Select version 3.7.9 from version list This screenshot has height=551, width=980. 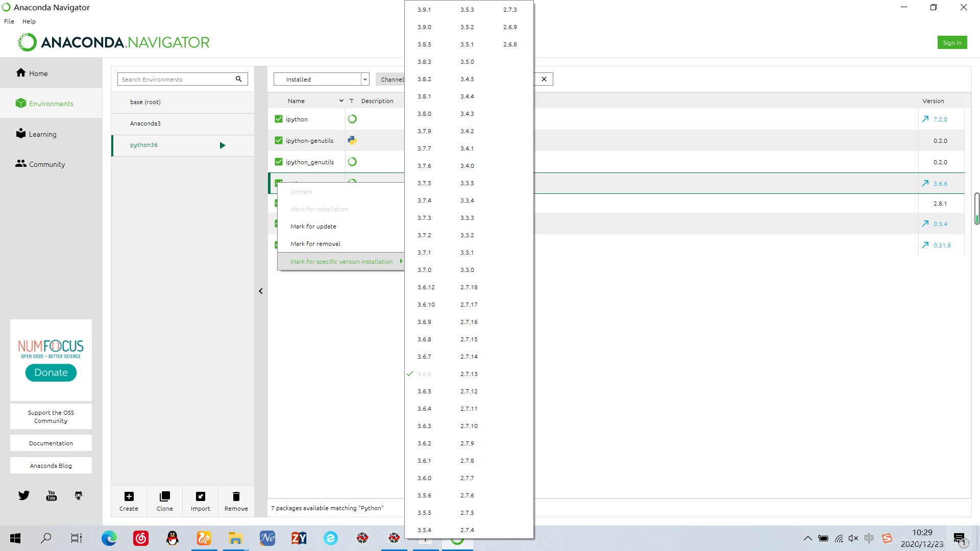point(424,131)
